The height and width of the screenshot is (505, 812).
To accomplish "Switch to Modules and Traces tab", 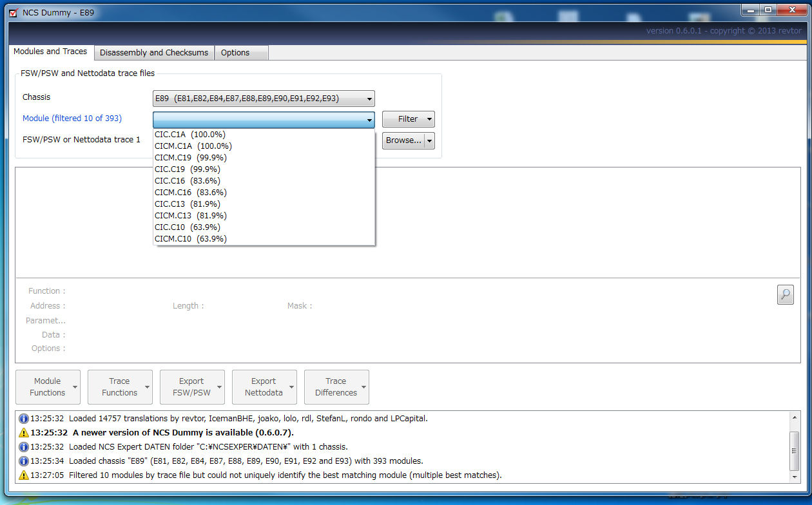I will [x=50, y=52].
